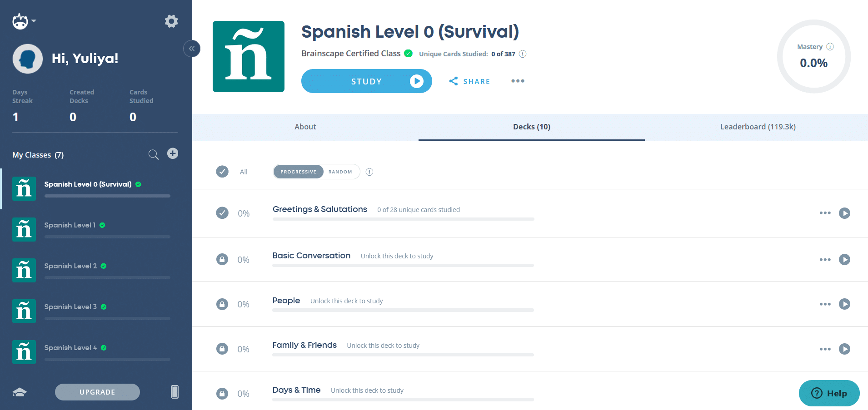Switch to the About tab

click(x=305, y=127)
